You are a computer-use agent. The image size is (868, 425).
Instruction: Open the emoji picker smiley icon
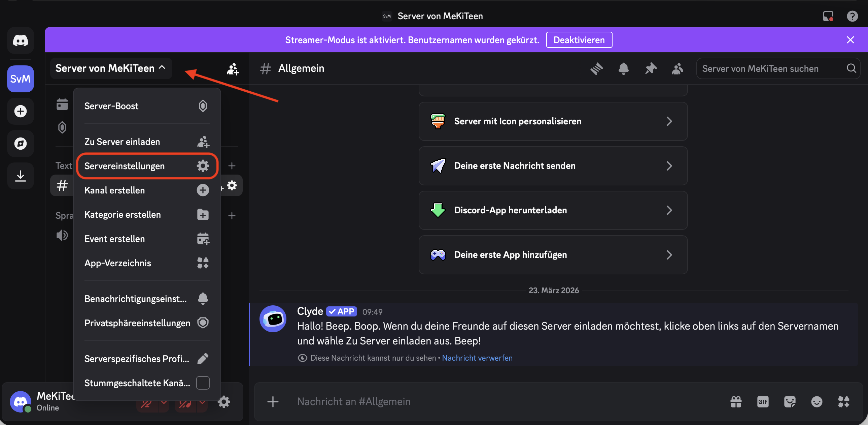click(817, 401)
